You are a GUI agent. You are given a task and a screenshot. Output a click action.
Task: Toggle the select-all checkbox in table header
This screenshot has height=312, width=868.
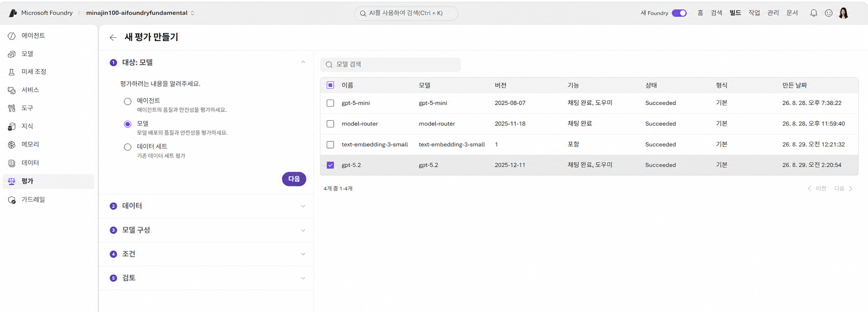[x=330, y=85]
